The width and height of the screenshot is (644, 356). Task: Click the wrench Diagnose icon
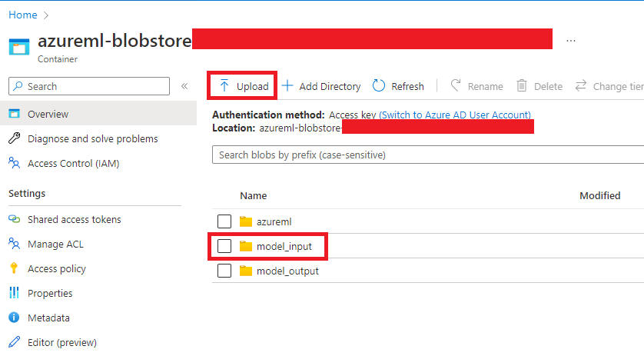tap(15, 138)
